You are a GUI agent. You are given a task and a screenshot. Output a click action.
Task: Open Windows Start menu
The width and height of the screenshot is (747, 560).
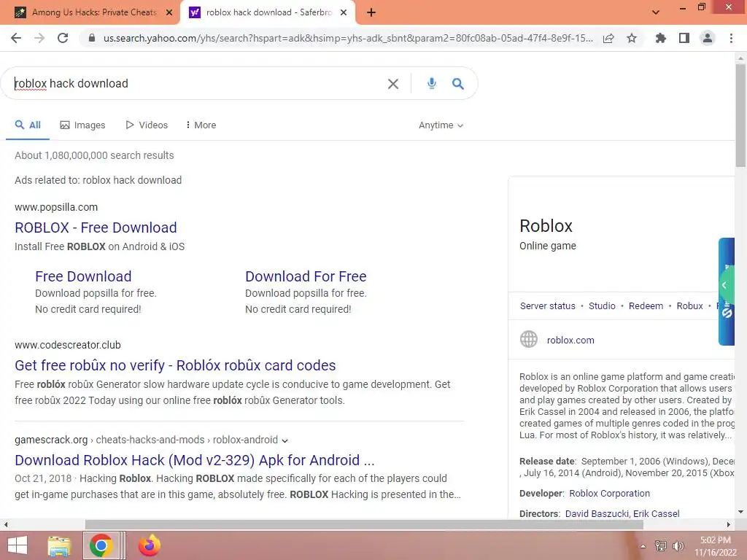click(x=18, y=545)
